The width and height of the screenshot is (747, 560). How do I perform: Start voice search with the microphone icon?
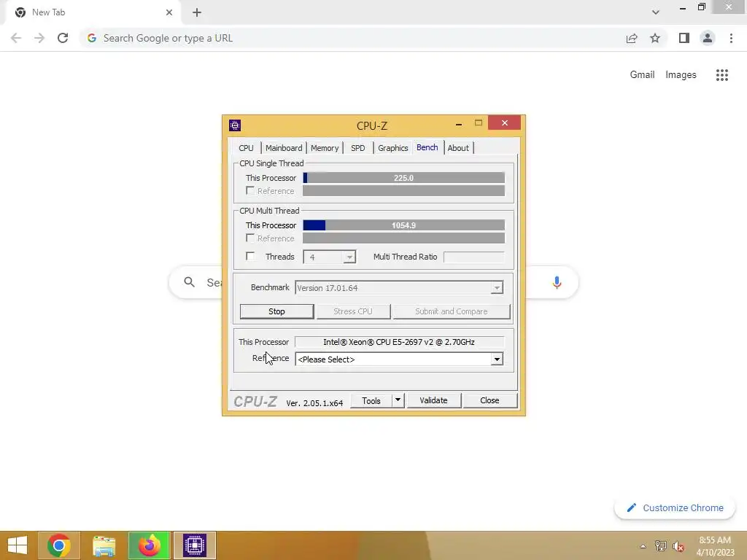[557, 282]
